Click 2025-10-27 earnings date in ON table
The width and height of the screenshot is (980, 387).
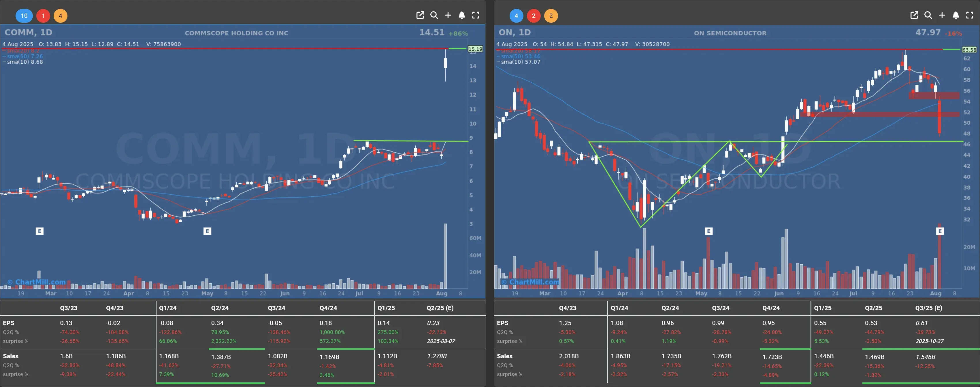pos(929,341)
